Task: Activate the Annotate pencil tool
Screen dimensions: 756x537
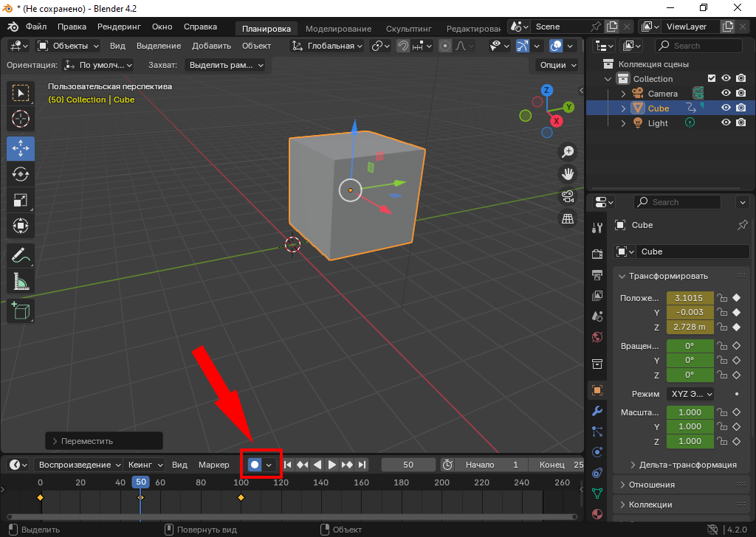Action: click(21, 256)
